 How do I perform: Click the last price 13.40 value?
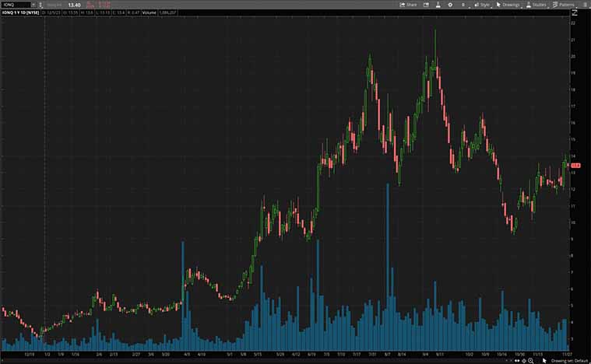tap(74, 5)
